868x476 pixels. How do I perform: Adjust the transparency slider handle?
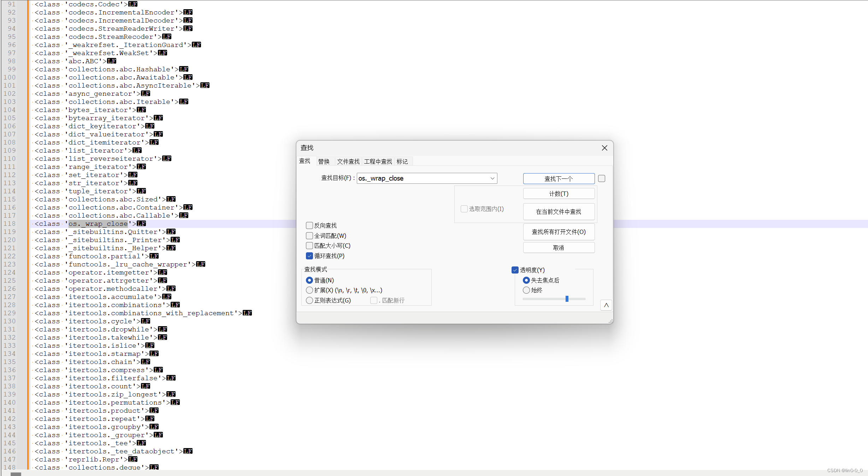[567, 299]
